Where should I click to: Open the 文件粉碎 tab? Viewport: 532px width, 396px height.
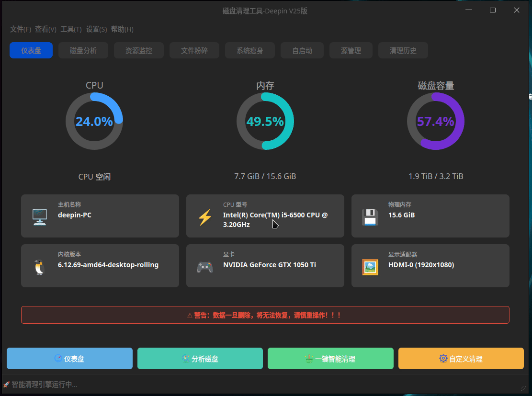(194, 50)
